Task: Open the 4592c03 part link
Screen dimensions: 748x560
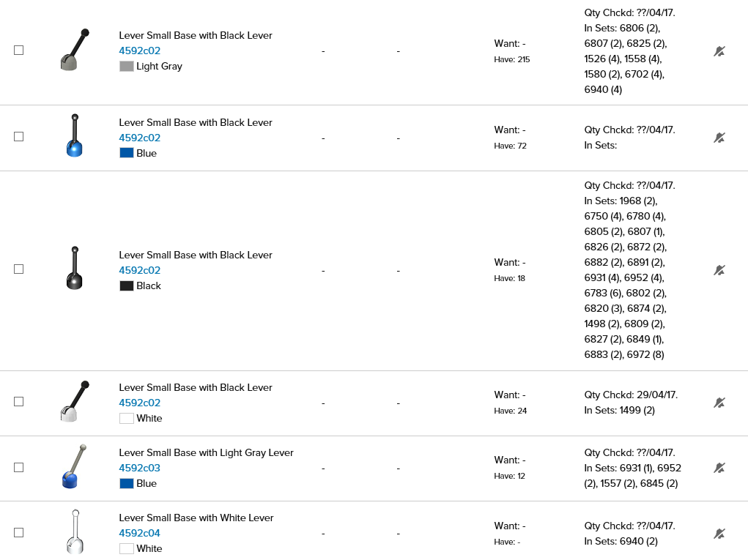Action: click(x=139, y=468)
